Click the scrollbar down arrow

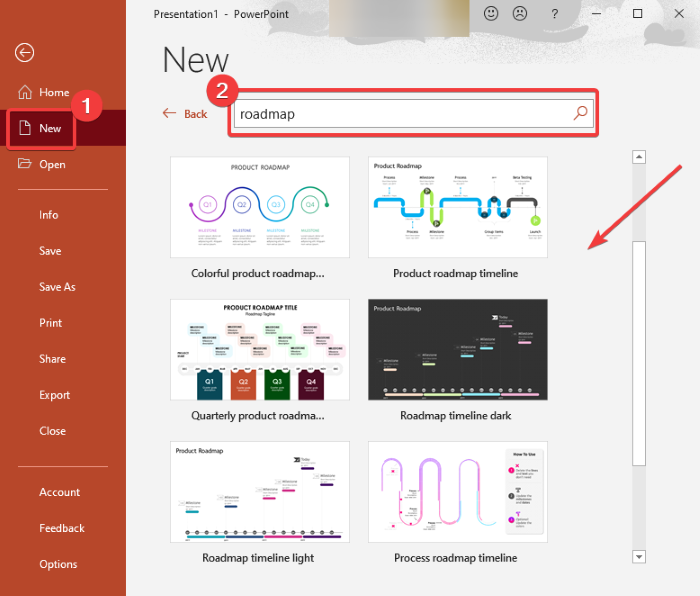639,557
